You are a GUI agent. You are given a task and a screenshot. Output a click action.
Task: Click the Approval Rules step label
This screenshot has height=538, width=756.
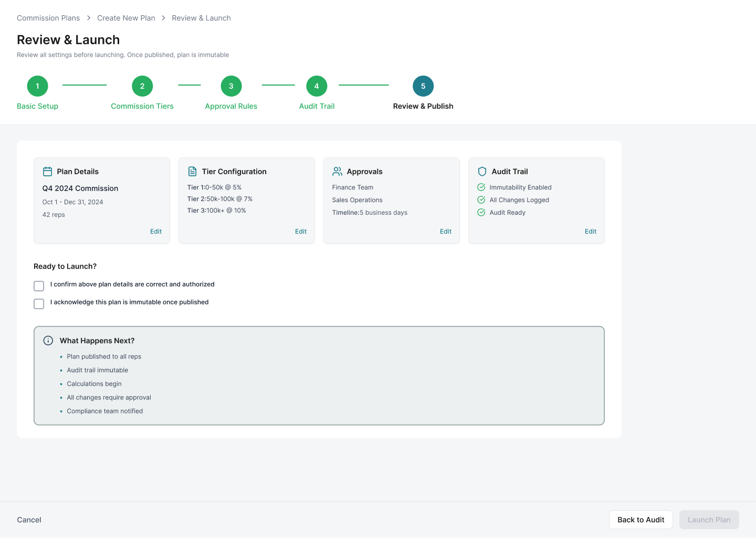pos(231,106)
